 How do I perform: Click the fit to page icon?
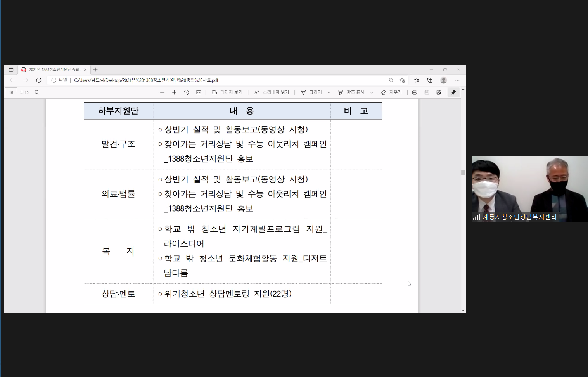pyautogui.click(x=199, y=92)
